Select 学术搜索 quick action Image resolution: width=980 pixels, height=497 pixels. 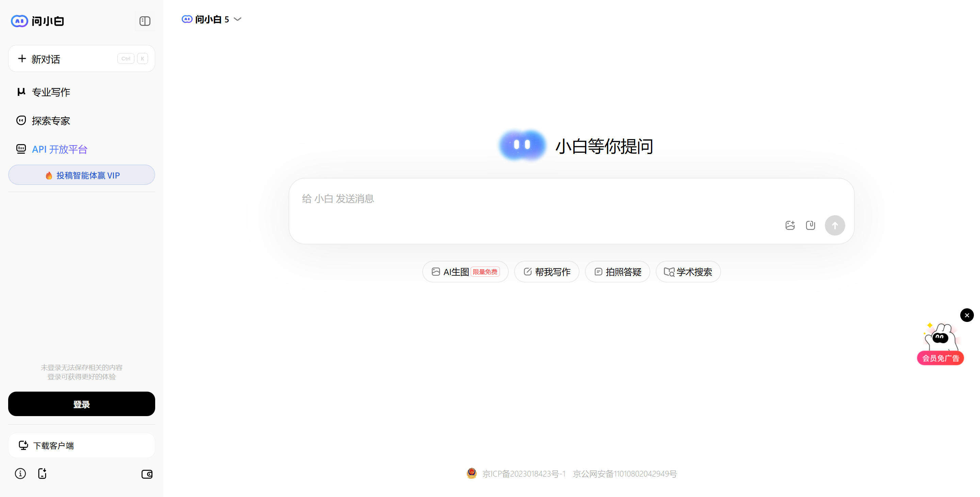688,272
